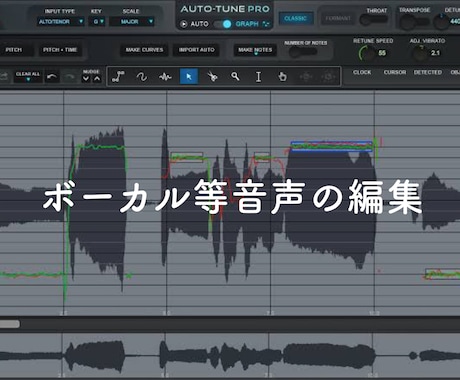This screenshot has width=460, height=380.
Task: Click the Undo arrow icon
Action: [52, 77]
